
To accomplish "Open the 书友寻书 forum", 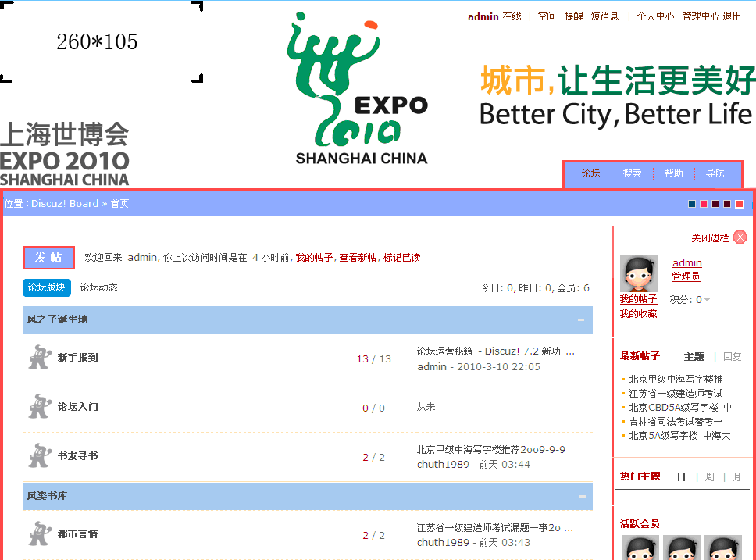I will 77,456.
